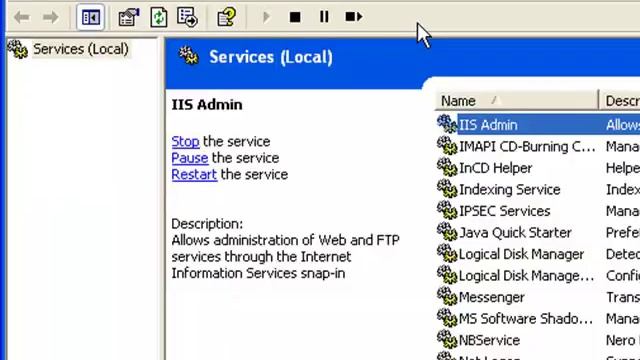This screenshot has width=640, height=360.
Task: Select the IPSEC Services row
Action: tap(538, 211)
